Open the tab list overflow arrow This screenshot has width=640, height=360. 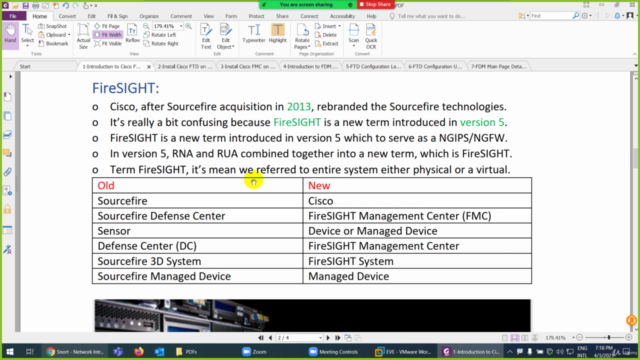tap(636, 66)
